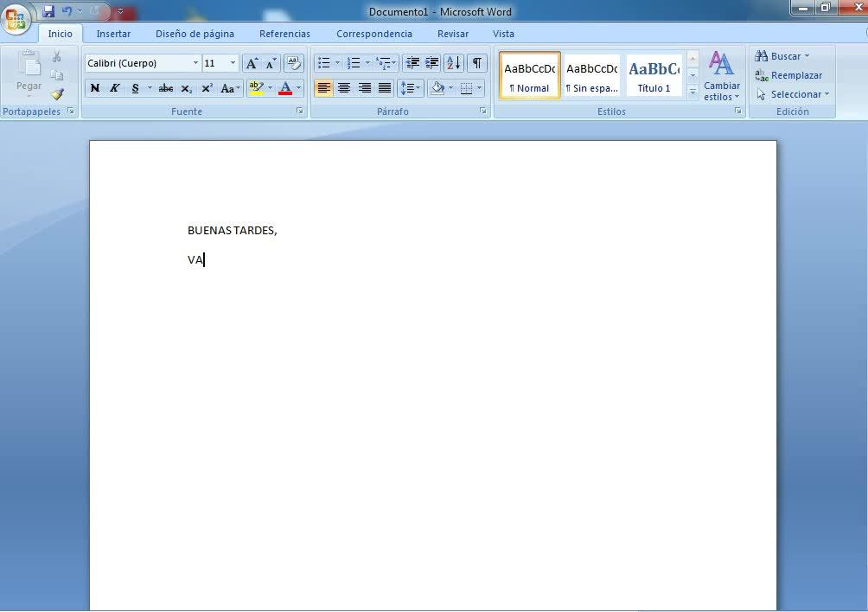The height and width of the screenshot is (612, 868).
Task: Apply numbered list
Action: click(354, 63)
